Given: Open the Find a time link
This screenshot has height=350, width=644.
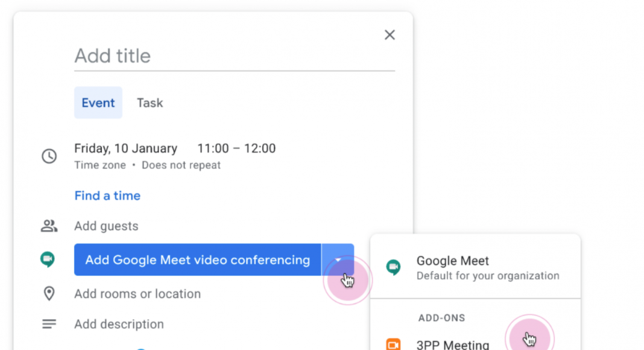Looking at the screenshot, I should (107, 196).
